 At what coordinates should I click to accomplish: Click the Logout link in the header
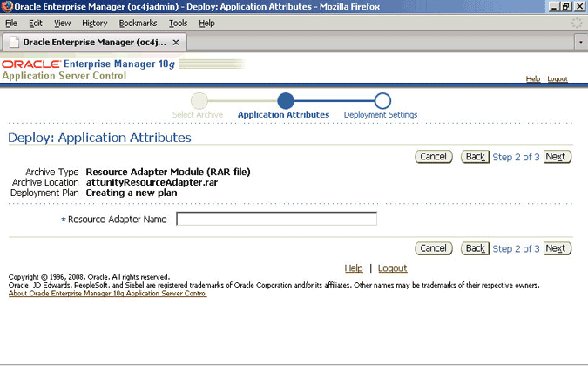[x=558, y=78]
